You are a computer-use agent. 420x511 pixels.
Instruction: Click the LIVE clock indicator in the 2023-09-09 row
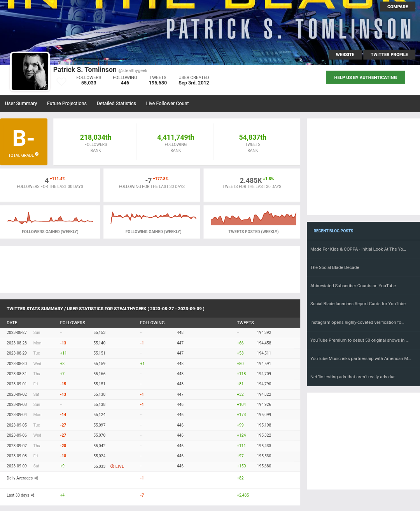point(117,466)
